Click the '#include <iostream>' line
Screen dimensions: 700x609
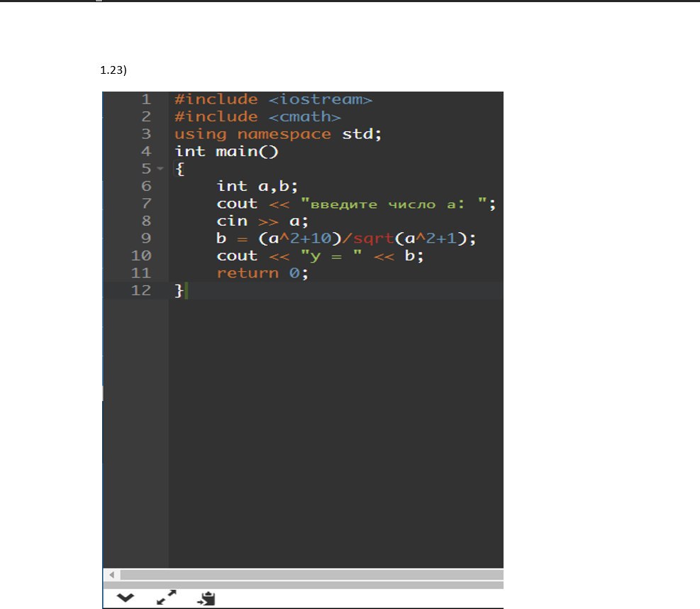pyautogui.click(x=273, y=99)
